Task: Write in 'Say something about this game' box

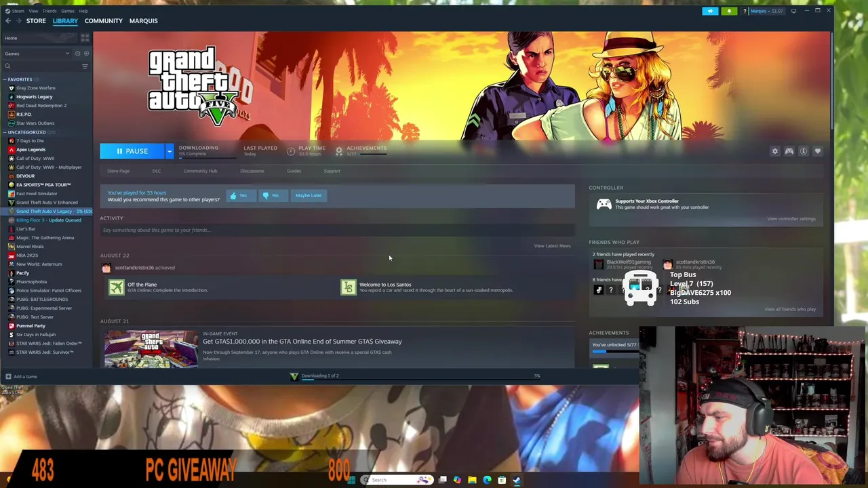Action: tap(337, 230)
